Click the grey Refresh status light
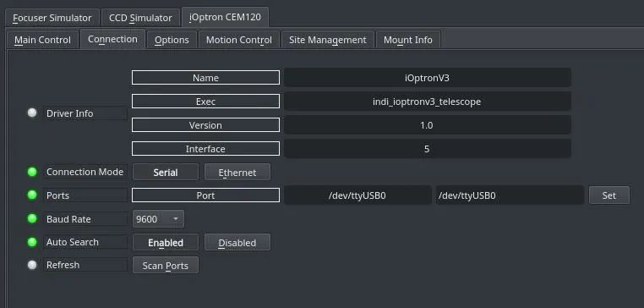The width and height of the screenshot is (644, 308). tap(32, 265)
